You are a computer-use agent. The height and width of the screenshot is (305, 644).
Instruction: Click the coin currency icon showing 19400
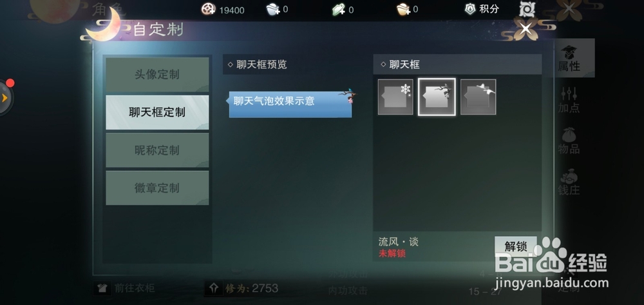coord(209,9)
